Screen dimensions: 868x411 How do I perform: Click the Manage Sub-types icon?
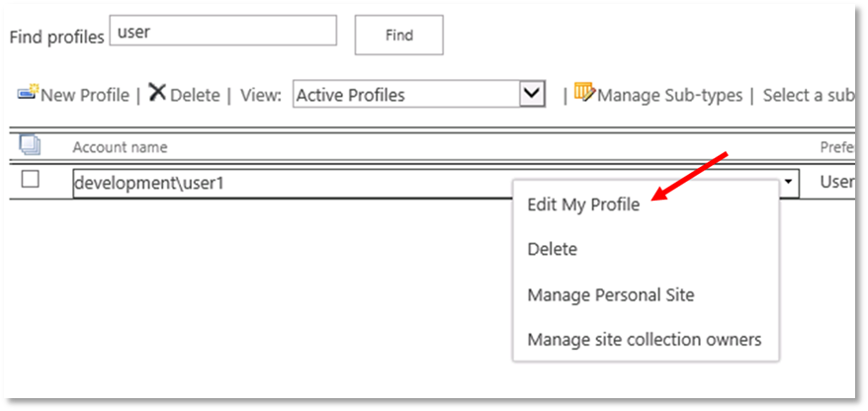(x=584, y=94)
